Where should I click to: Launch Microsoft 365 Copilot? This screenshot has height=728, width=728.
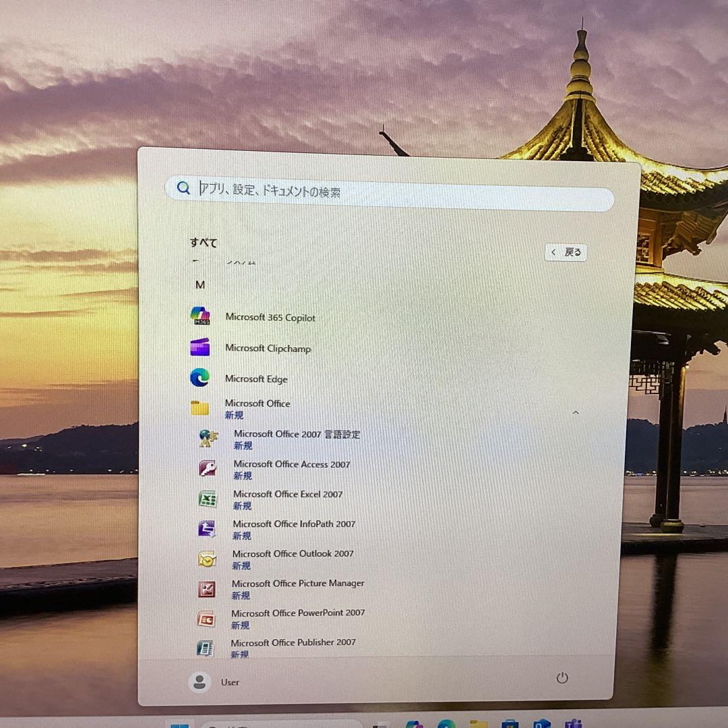[x=270, y=317]
